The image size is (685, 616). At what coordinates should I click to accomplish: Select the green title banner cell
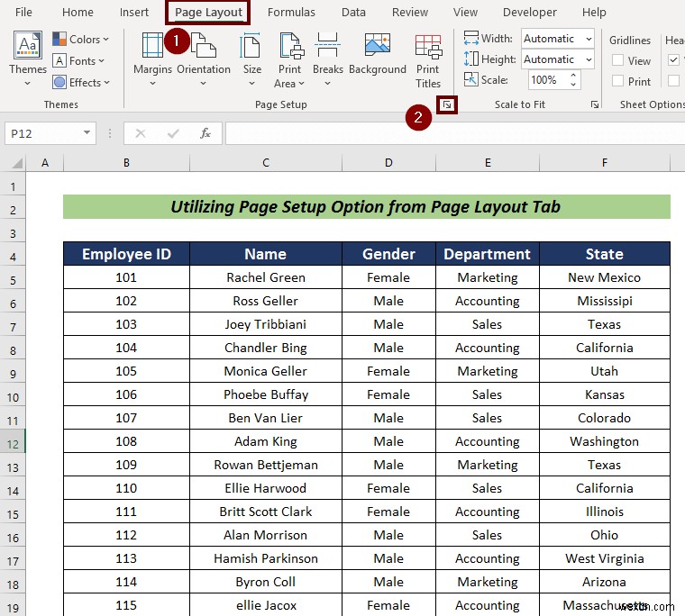[367, 207]
